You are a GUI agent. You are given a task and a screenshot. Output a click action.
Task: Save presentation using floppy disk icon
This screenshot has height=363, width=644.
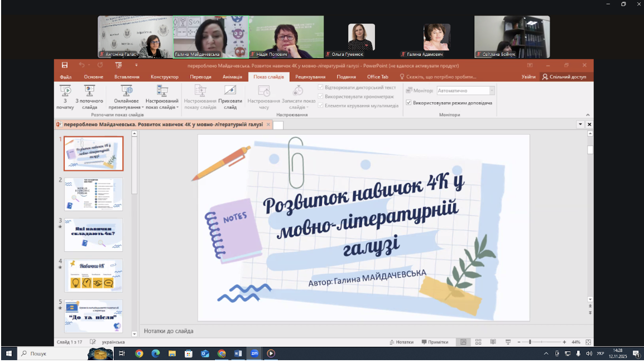[65, 65]
